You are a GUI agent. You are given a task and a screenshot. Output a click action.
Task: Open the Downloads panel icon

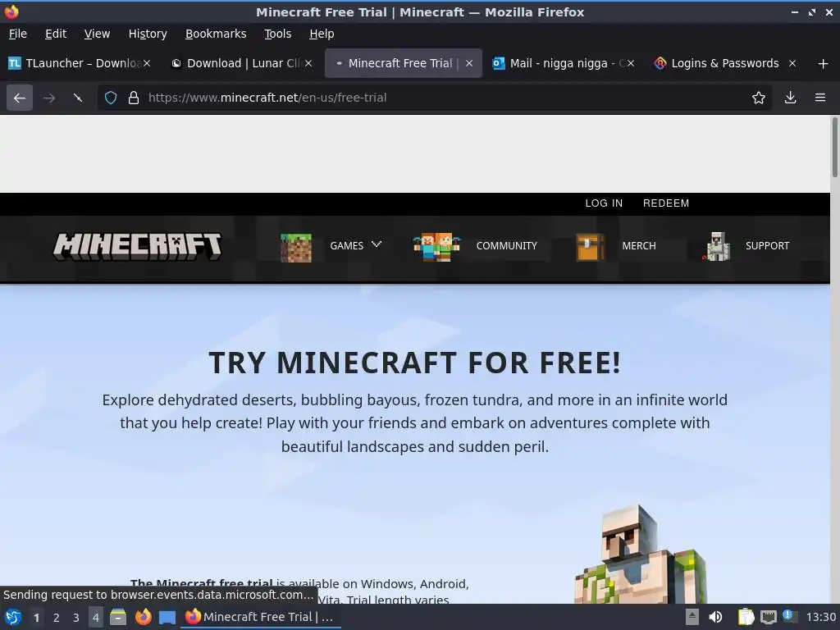[790, 98]
